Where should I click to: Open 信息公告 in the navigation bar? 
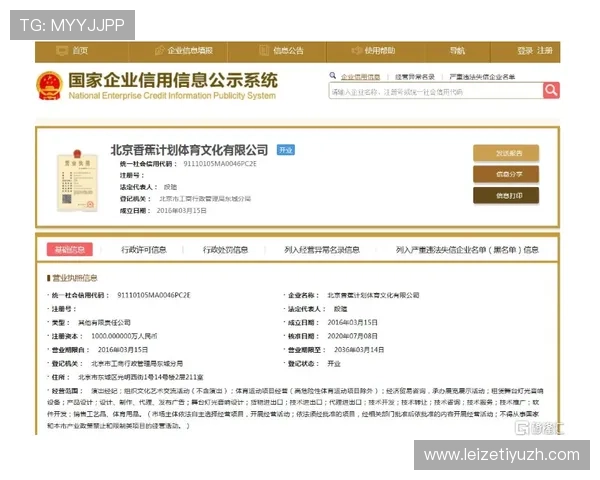pos(288,51)
